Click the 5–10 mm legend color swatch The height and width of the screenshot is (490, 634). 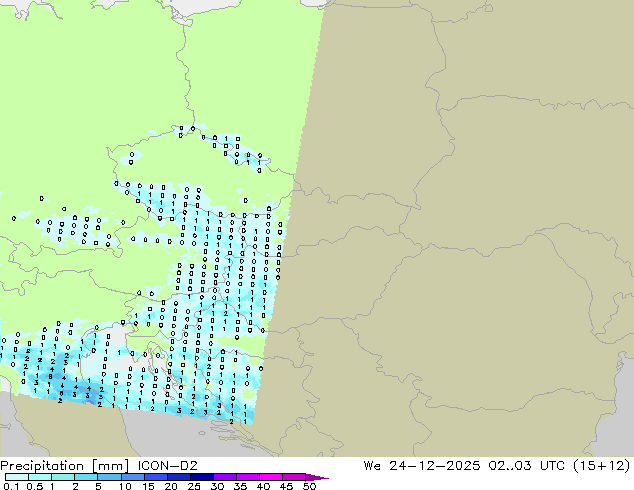(x=109, y=477)
